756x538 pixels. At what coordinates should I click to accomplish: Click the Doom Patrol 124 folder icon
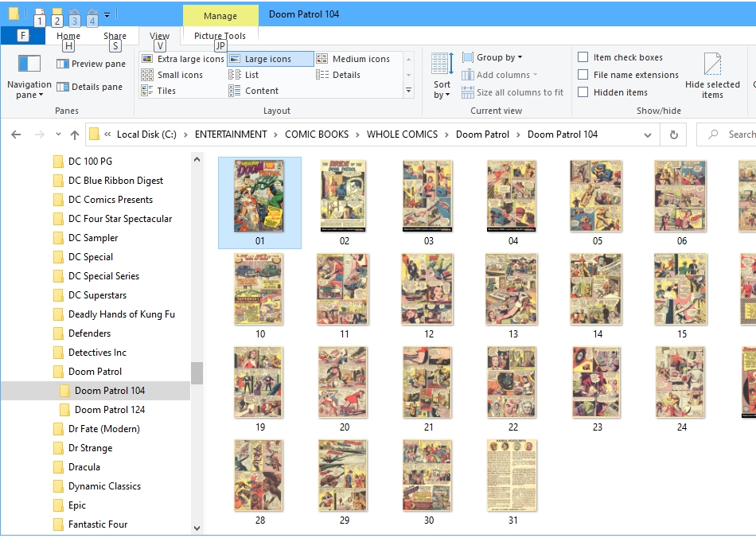64,410
